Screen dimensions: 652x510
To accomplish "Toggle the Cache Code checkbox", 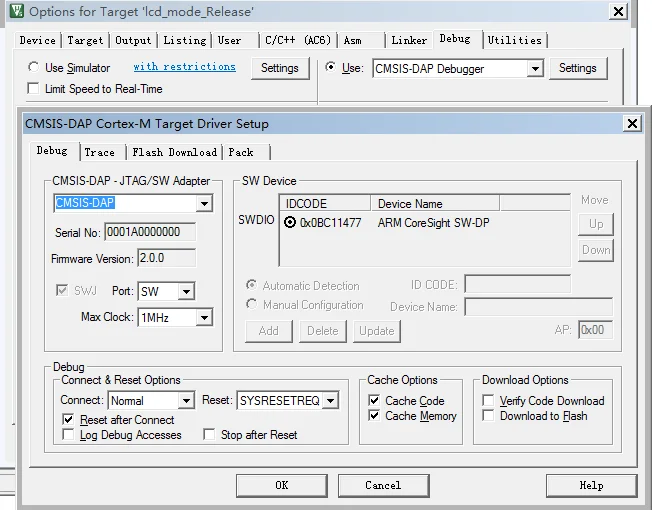I will point(374,400).
